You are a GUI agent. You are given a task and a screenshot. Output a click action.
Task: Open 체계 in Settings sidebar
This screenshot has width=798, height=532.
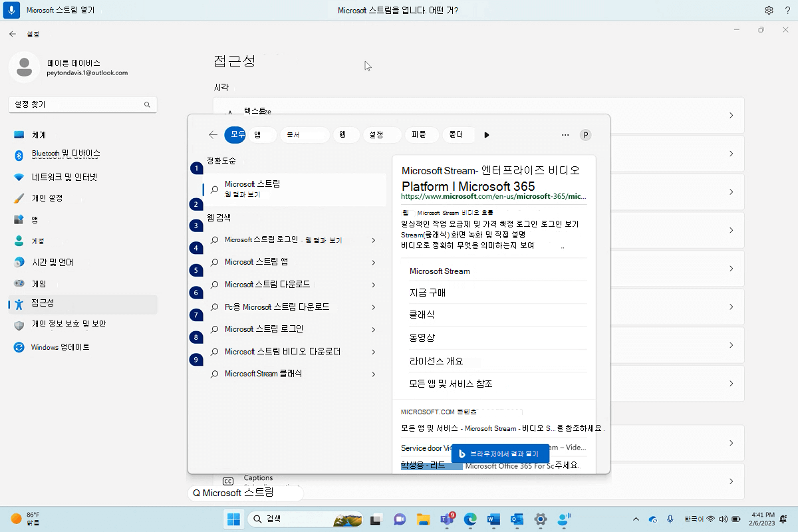[82, 135]
